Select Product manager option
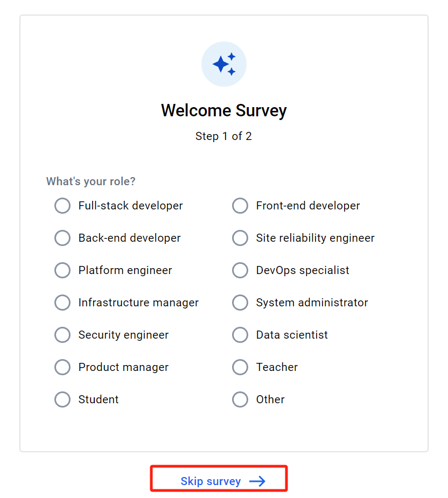The image size is (448, 498). click(x=62, y=367)
